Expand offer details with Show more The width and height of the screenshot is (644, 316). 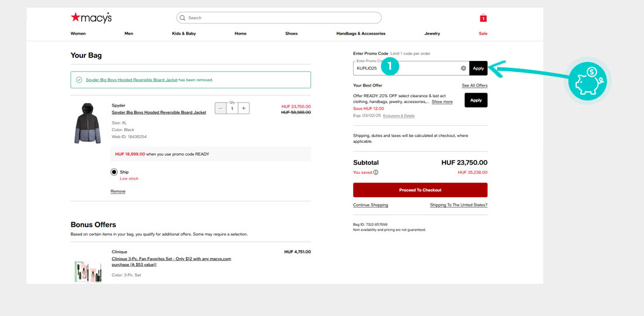click(442, 102)
